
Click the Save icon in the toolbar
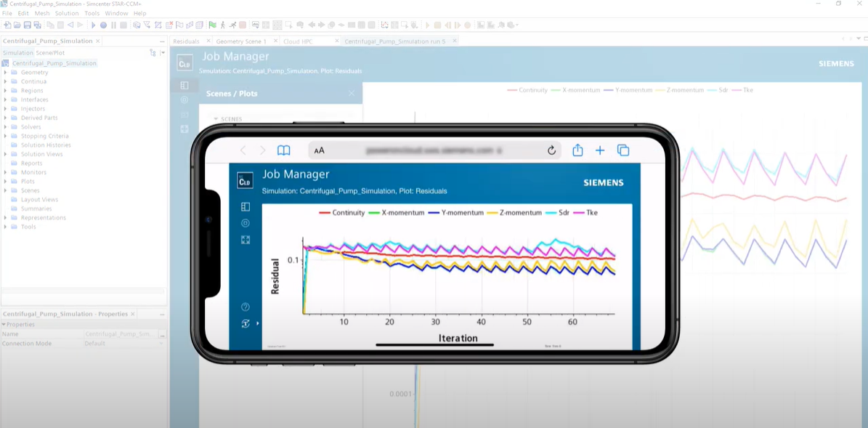click(27, 25)
